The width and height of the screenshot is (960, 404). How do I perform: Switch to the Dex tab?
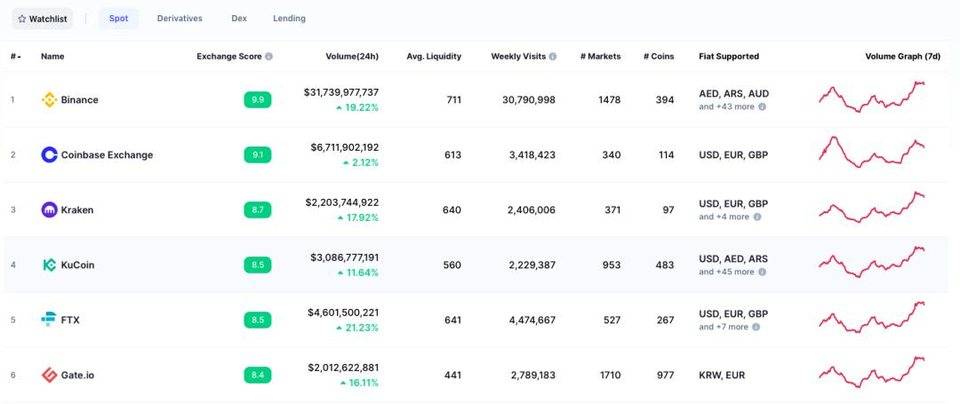coord(239,18)
